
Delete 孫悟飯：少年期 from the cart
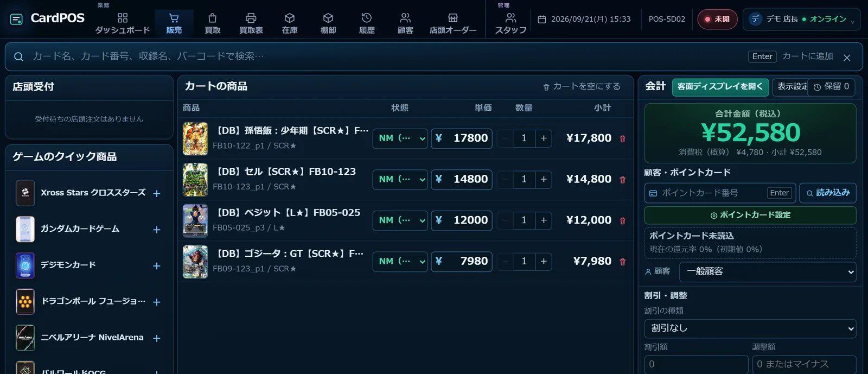tap(623, 139)
